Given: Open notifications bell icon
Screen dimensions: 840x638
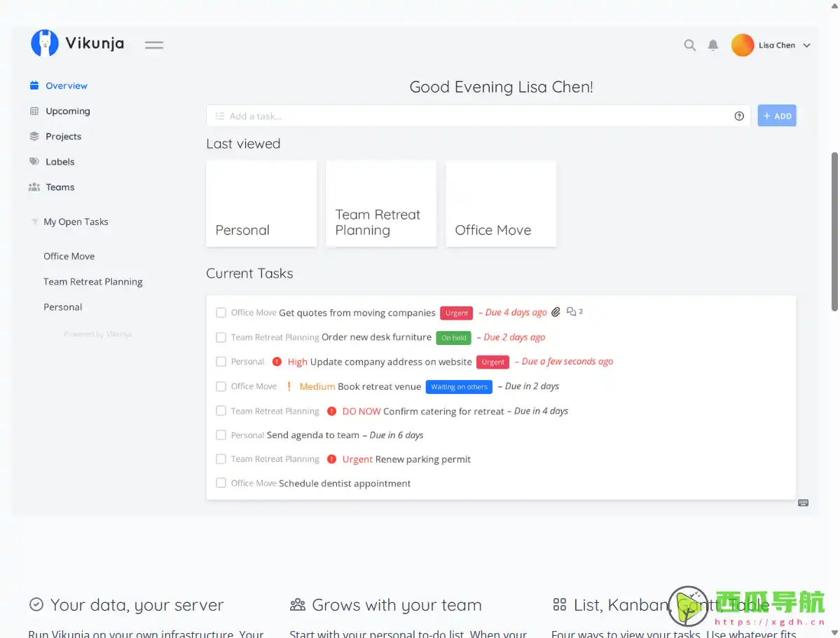Looking at the screenshot, I should (x=712, y=45).
